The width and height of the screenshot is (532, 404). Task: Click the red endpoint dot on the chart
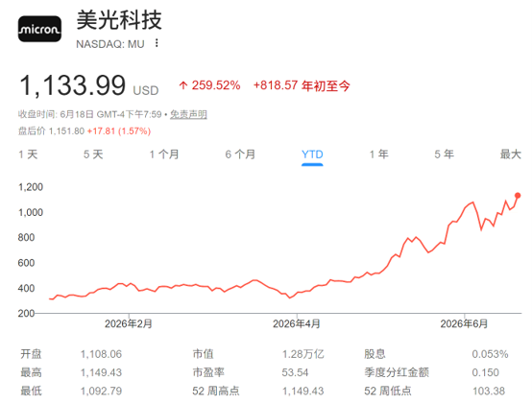click(x=518, y=195)
